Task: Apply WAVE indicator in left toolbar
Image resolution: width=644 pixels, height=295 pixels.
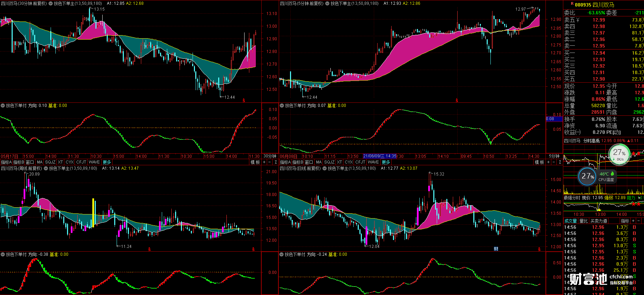Action: coord(94,162)
